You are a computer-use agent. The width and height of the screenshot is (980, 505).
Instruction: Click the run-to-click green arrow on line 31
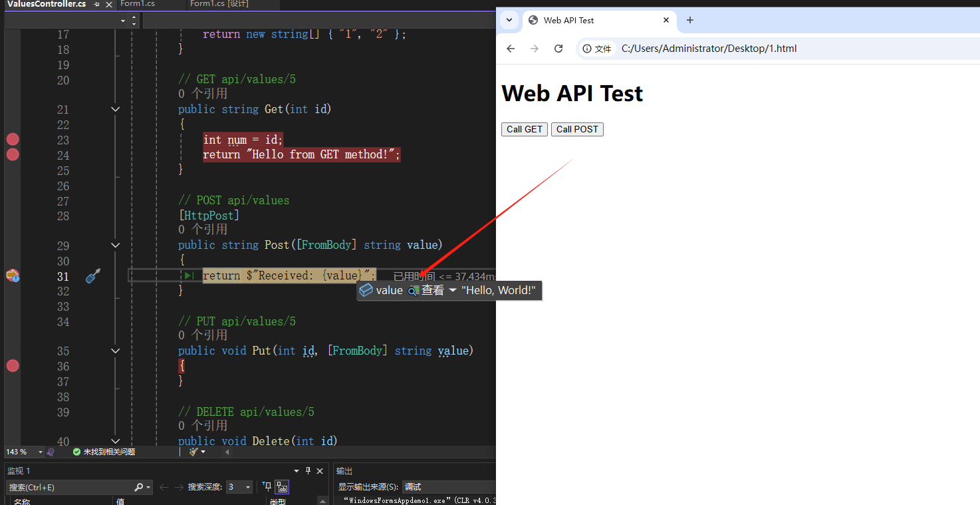pos(189,275)
